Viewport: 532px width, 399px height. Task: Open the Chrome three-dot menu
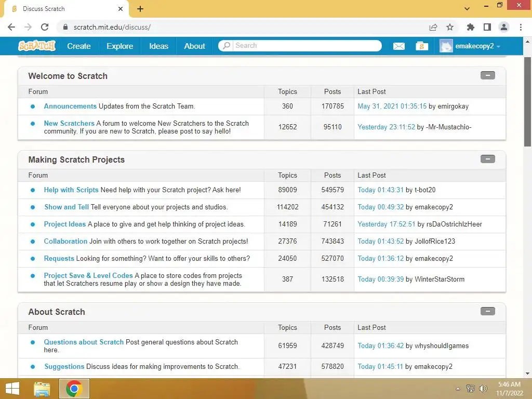[x=521, y=27]
